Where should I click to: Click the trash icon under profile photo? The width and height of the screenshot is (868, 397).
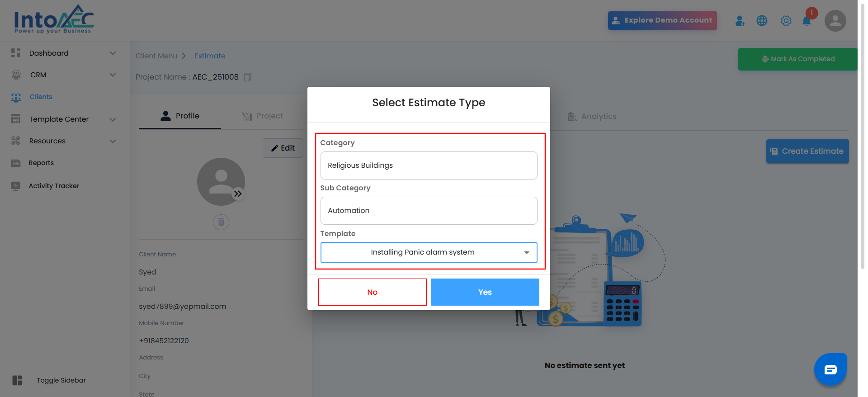221,222
